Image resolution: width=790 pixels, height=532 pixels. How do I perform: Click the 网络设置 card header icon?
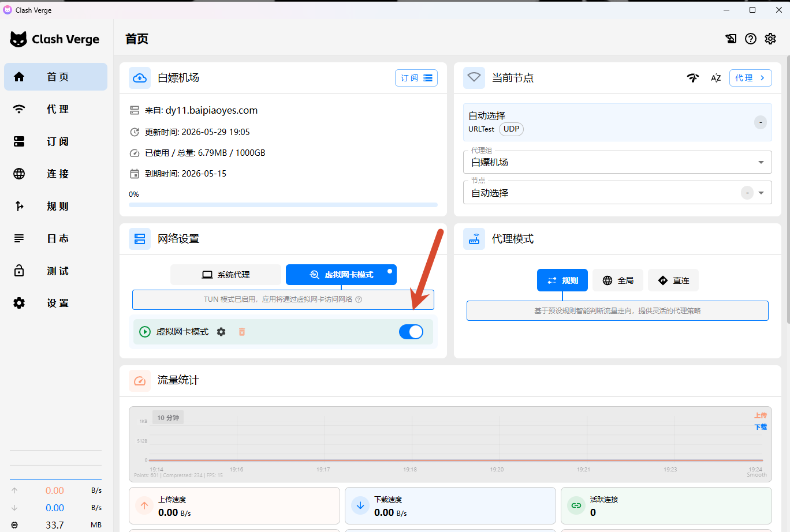point(140,239)
